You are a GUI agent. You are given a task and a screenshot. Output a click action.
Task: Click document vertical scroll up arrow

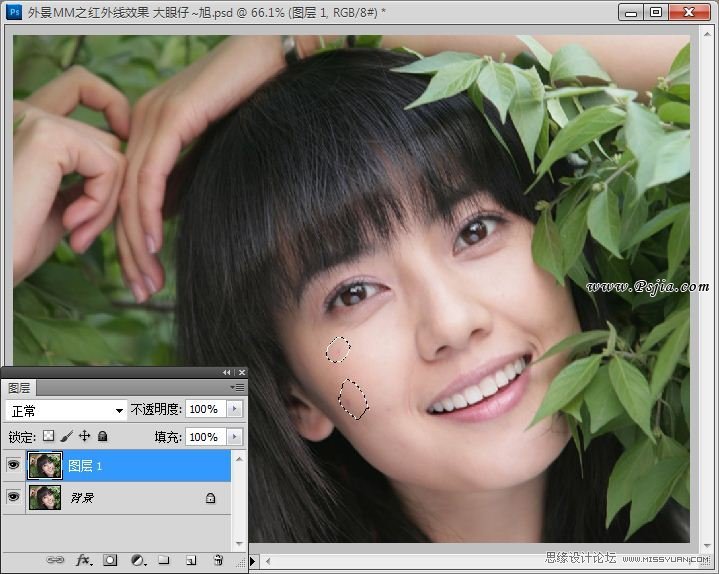707,34
